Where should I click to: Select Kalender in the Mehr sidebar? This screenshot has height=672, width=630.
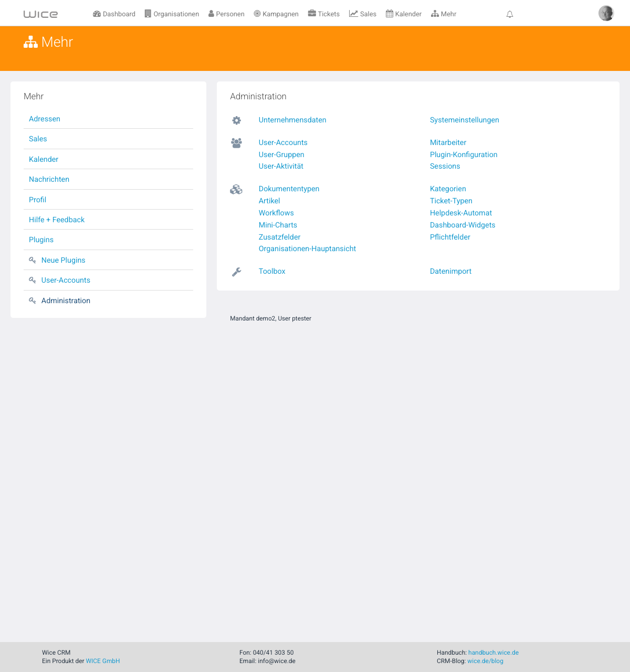pyautogui.click(x=44, y=159)
